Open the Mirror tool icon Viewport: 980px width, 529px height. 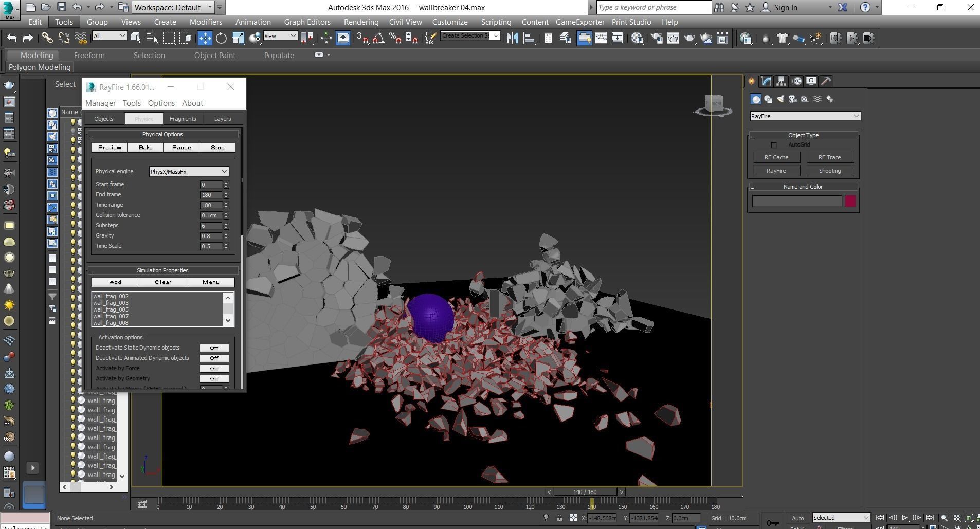[512, 38]
